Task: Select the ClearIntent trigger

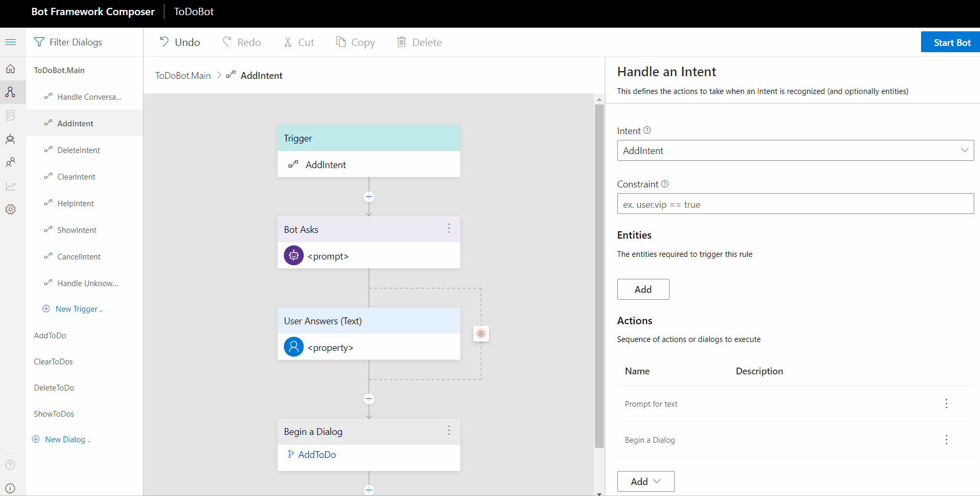Action: (x=85, y=177)
